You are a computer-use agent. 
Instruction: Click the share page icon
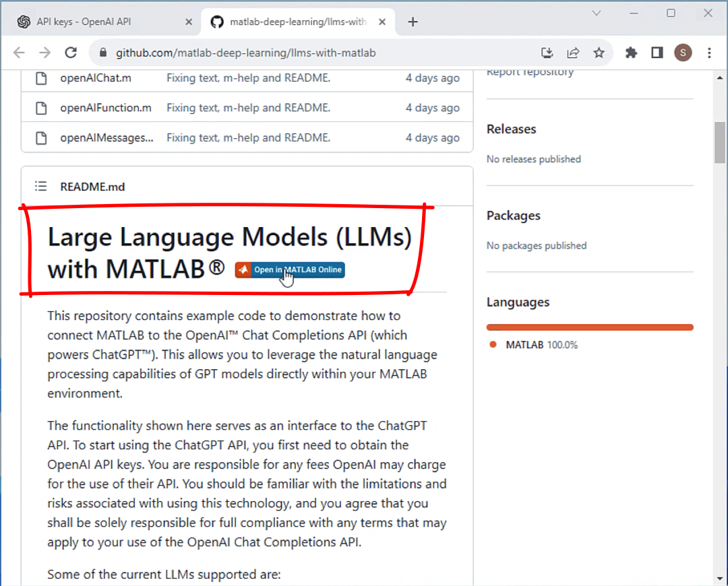[x=573, y=53]
